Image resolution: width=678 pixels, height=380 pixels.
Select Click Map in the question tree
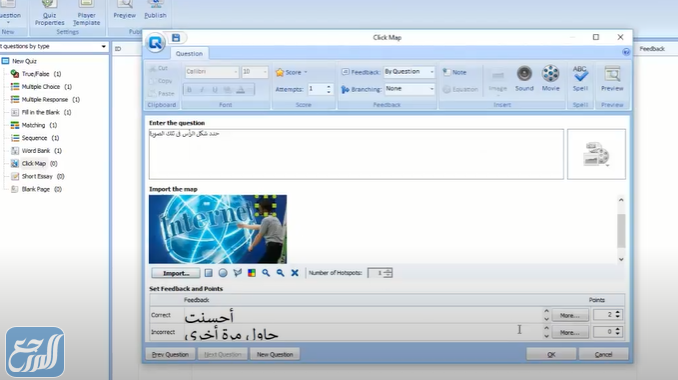point(34,163)
